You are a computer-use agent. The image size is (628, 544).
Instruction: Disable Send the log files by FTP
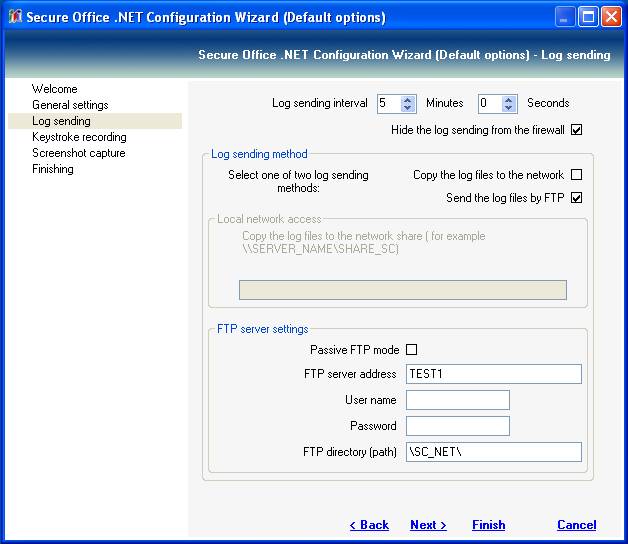tap(576, 198)
